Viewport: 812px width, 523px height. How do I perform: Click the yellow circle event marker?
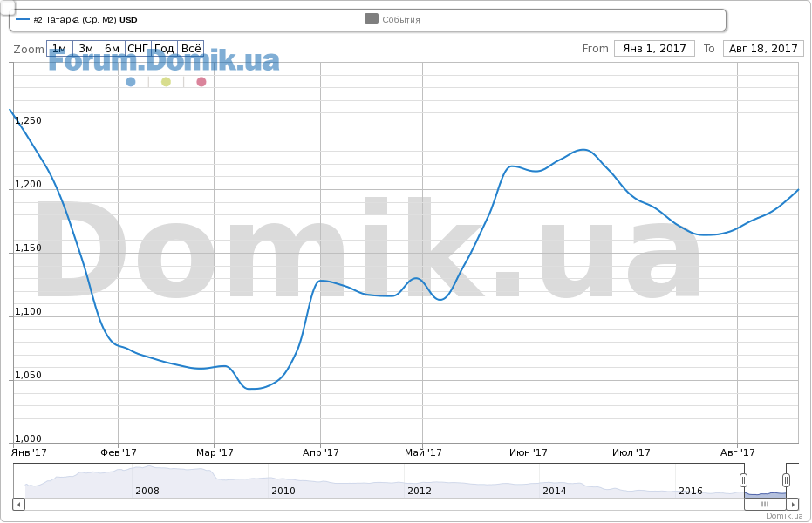[166, 82]
